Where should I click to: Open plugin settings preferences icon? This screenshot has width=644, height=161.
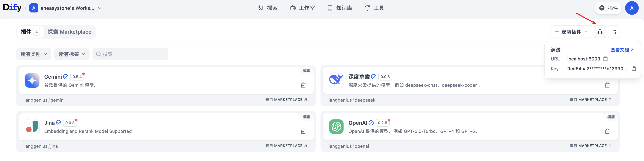point(614,32)
